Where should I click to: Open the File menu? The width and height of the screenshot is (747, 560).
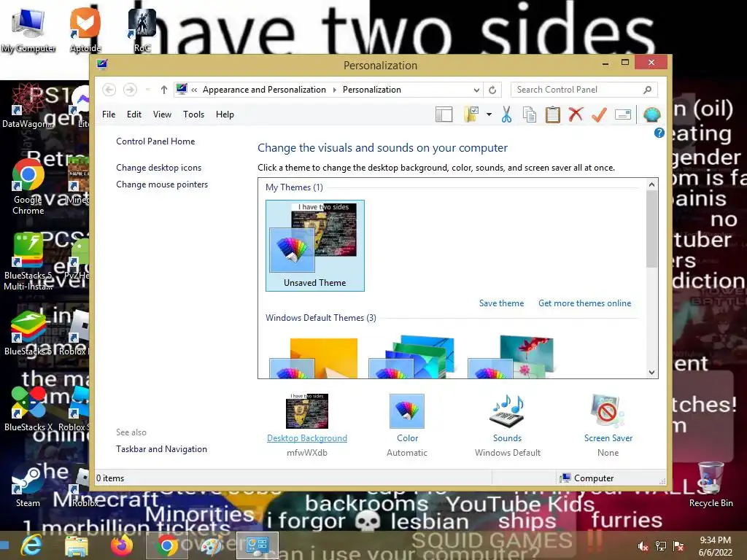click(x=109, y=114)
